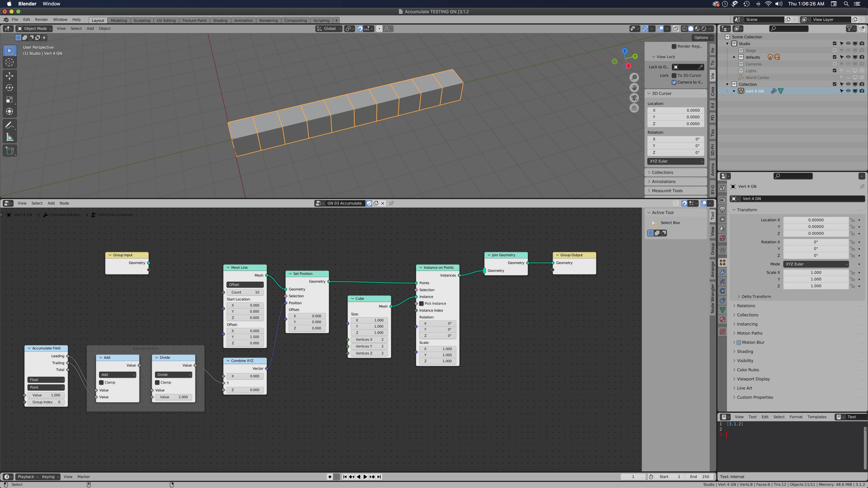Image resolution: width=868 pixels, height=488 pixels.
Task: Check Clamp in the Divide node
Action: (x=157, y=382)
